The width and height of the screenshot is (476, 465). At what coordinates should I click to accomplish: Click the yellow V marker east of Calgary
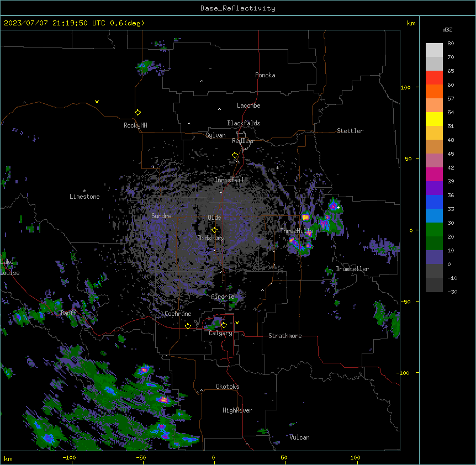click(237, 323)
